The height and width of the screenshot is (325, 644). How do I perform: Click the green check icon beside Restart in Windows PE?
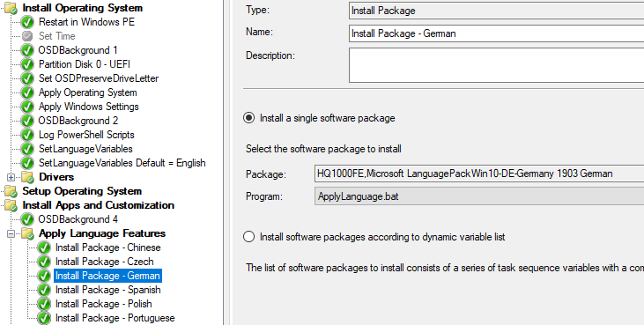pyautogui.click(x=27, y=22)
